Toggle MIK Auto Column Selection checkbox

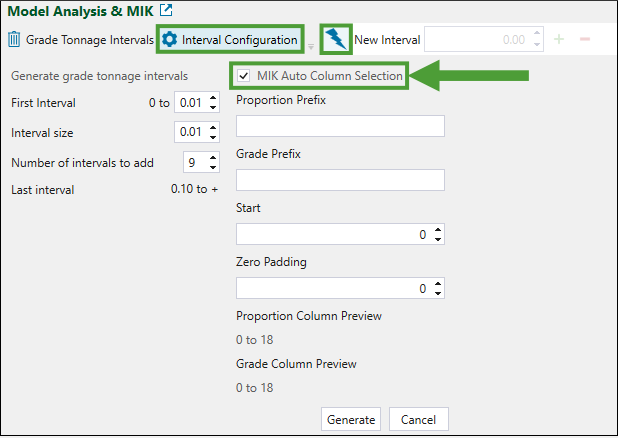tap(244, 75)
